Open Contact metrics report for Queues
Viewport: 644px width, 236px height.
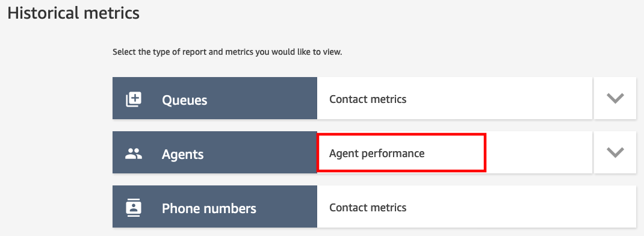(x=368, y=99)
